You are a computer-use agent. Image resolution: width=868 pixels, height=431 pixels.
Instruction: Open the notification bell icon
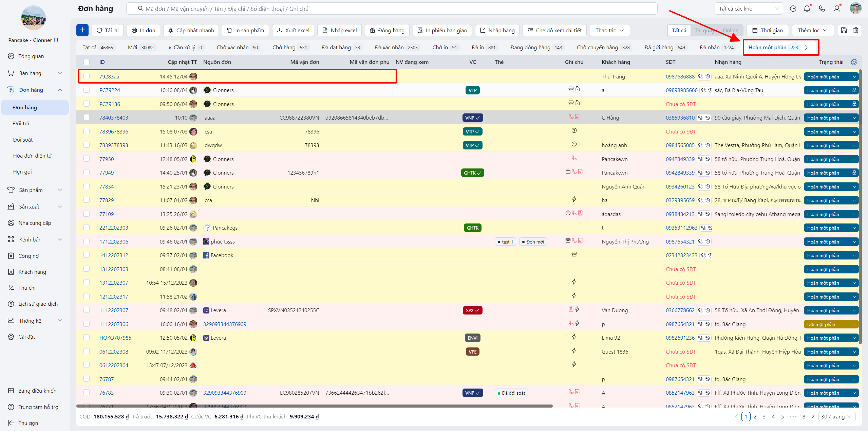click(x=807, y=9)
